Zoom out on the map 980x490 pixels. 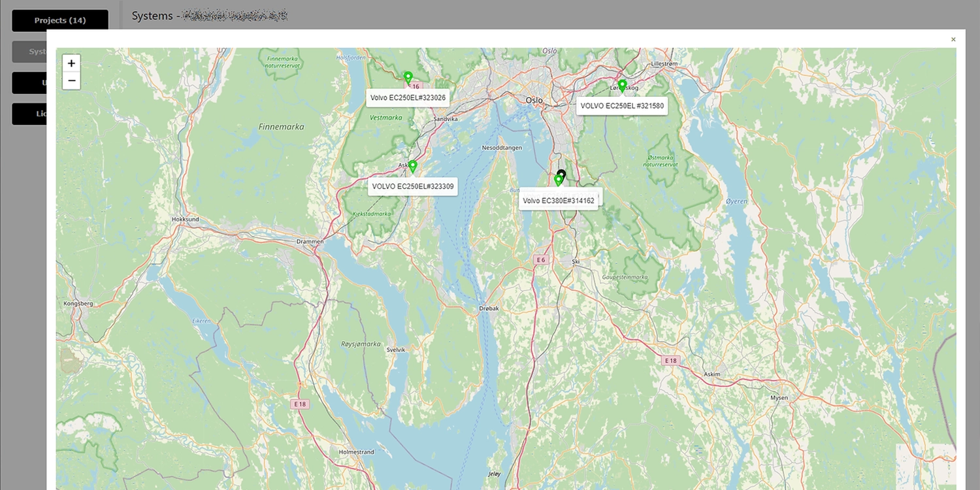tap(71, 81)
